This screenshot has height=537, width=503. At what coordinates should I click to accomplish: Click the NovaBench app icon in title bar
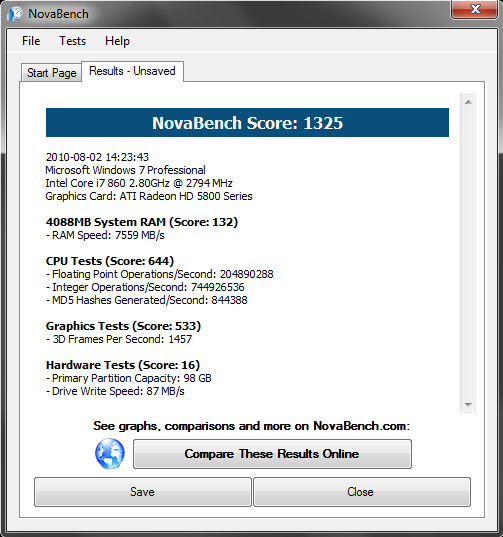click(x=15, y=14)
